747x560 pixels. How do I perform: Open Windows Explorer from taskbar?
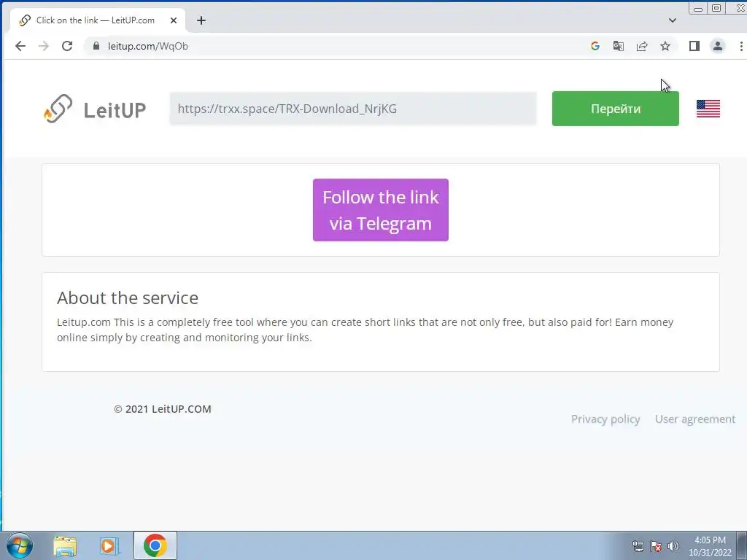pos(65,546)
